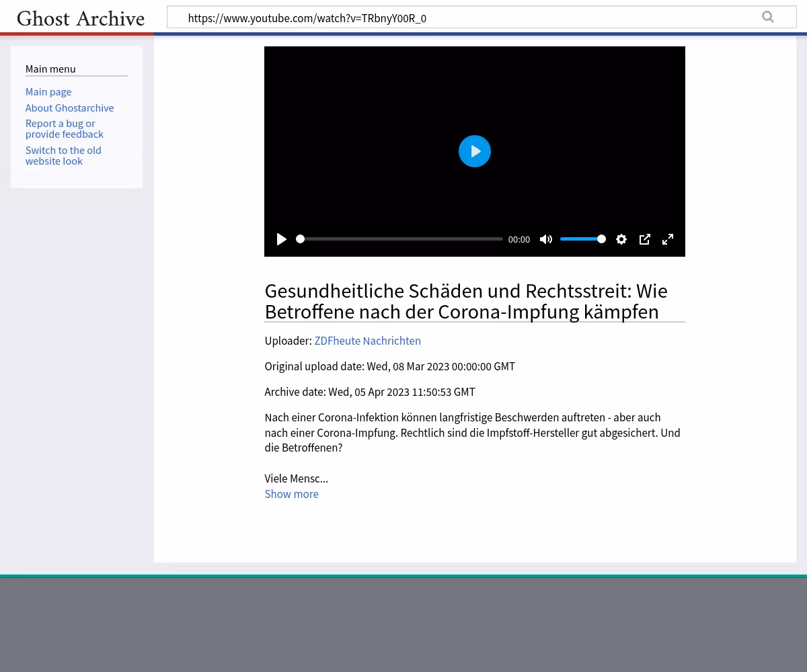Go to Main page link
The width and height of the screenshot is (807, 672).
[x=48, y=91]
